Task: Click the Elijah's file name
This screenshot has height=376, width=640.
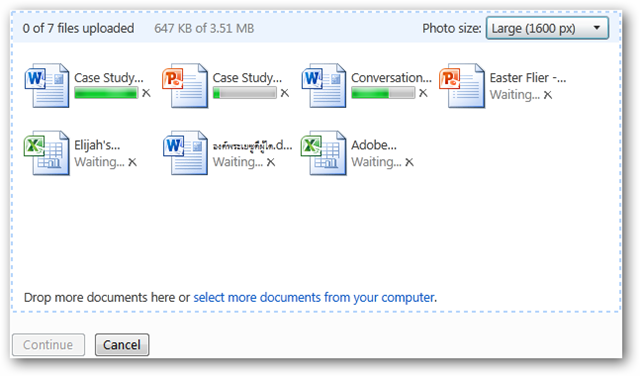Action: pyautogui.click(x=97, y=145)
